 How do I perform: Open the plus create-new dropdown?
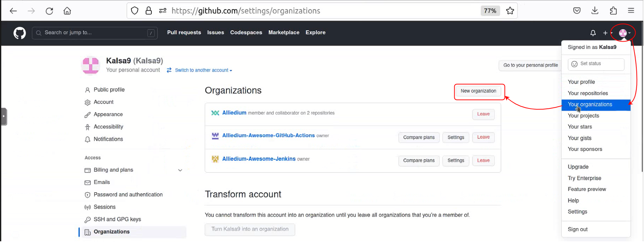click(607, 33)
